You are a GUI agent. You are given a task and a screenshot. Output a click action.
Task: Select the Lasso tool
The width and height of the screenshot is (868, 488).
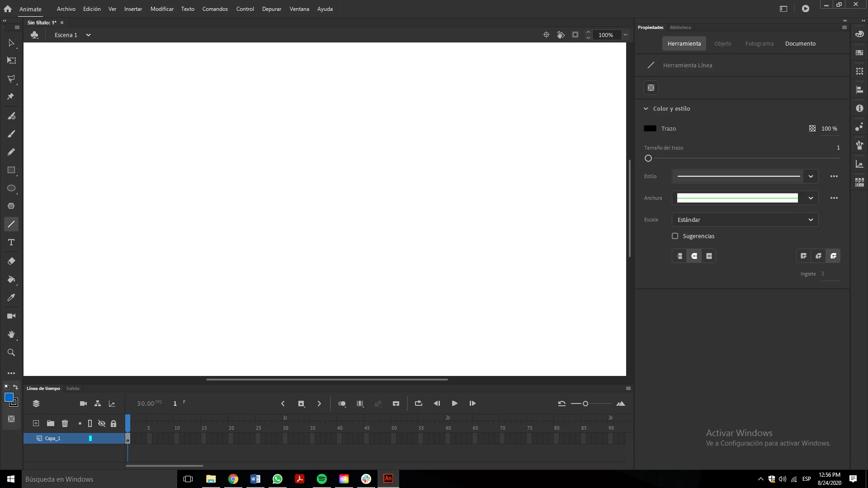pyautogui.click(x=11, y=79)
